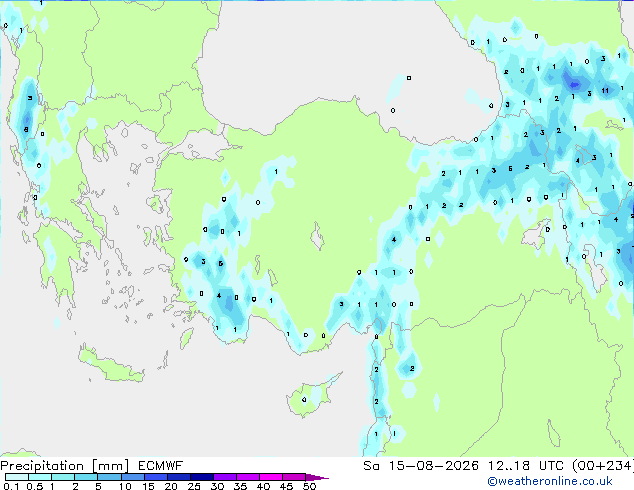The image size is (634, 490).
Task: Click the 2–5 mm legend swatch
Action: 86,477
